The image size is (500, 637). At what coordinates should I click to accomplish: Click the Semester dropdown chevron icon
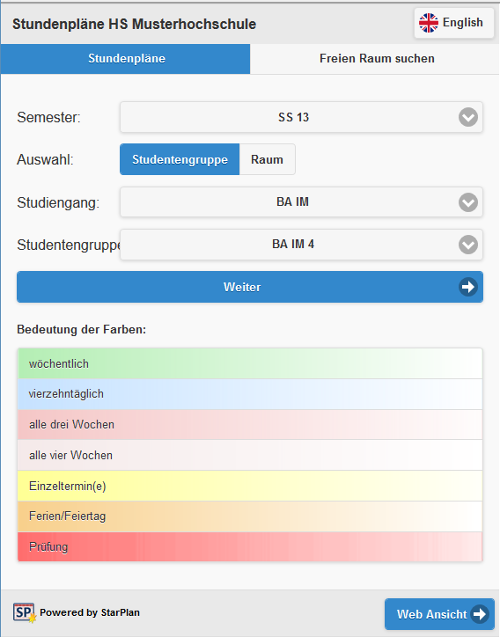click(468, 117)
